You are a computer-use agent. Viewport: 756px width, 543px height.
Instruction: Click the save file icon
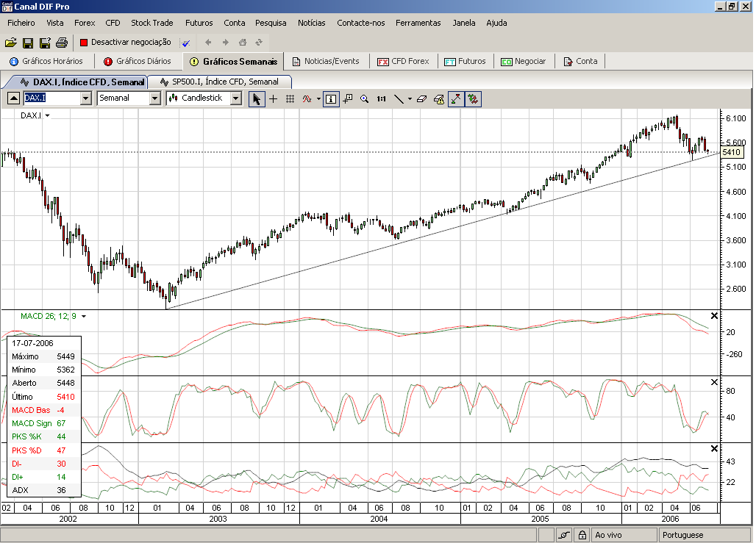(28, 43)
